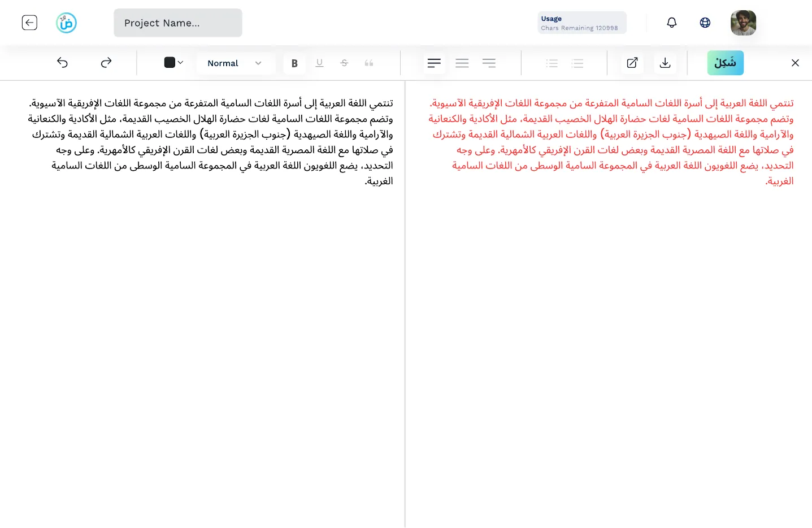Redo the last edit
Viewport: 812px width, 528px height.
[106, 63]
